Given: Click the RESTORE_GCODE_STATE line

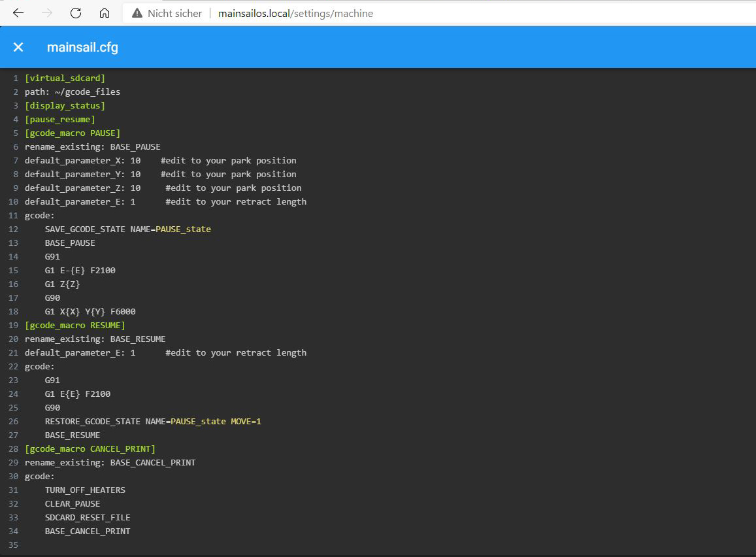Looking at the screenshot, I should click(152, 422).
